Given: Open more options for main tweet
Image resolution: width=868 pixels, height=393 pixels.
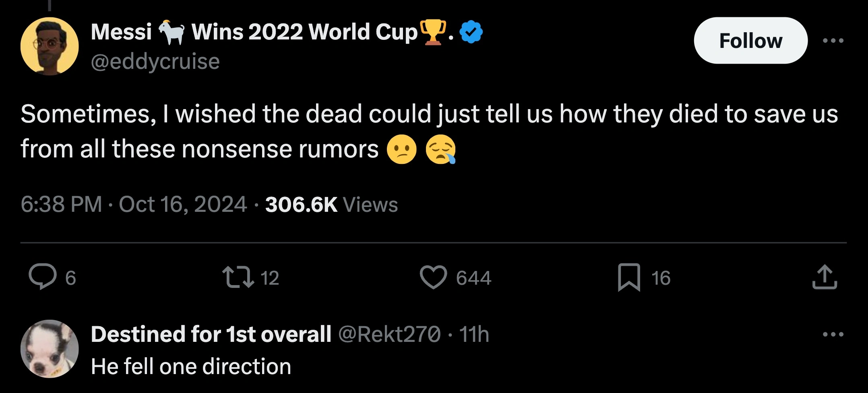Looking at the screenshot, I should 833,40.
